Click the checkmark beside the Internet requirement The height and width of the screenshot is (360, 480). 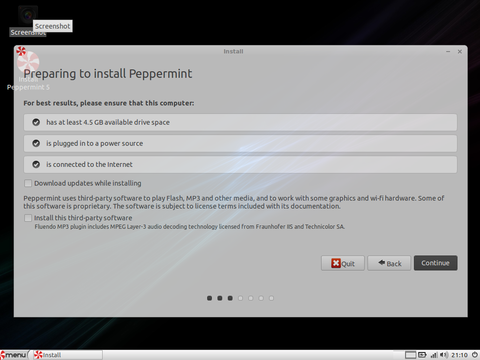pos(36,164)
